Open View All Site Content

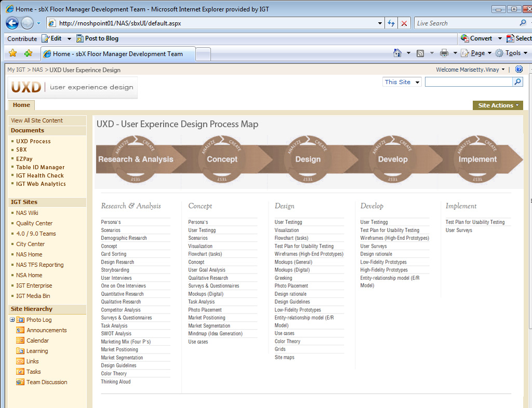tap(37, 120)
